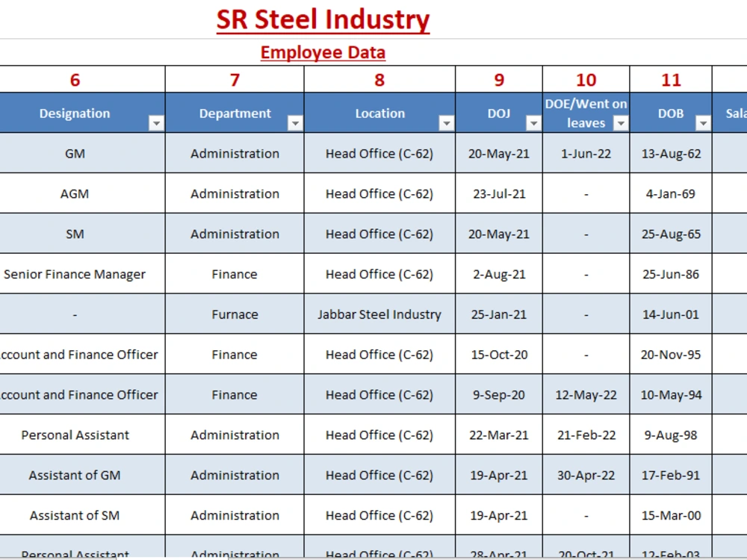The height and width of the screenshot is (560, 747).
Task: Click column number 7 cell
Action: tap(235, 80)
